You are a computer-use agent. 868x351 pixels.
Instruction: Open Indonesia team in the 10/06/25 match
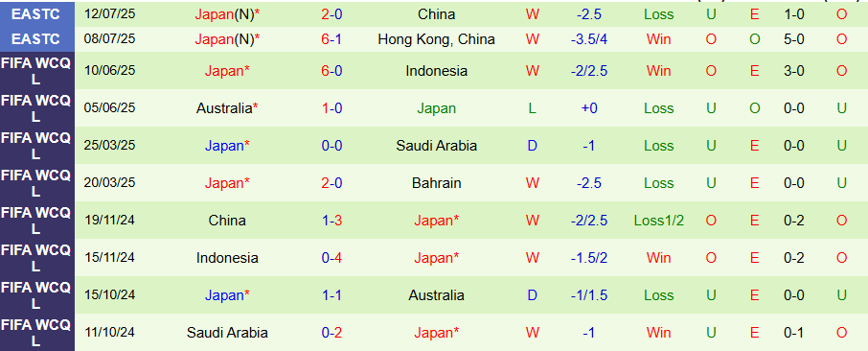[436, 71]
